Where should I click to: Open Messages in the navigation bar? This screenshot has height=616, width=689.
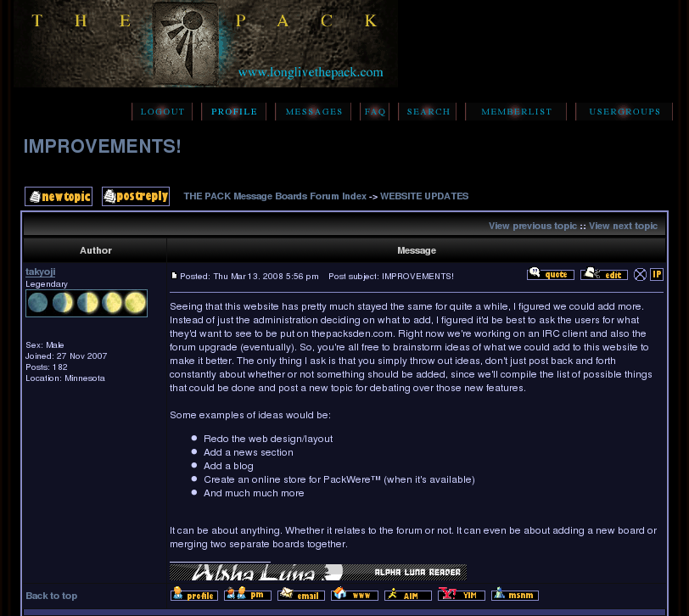point(314,112)
